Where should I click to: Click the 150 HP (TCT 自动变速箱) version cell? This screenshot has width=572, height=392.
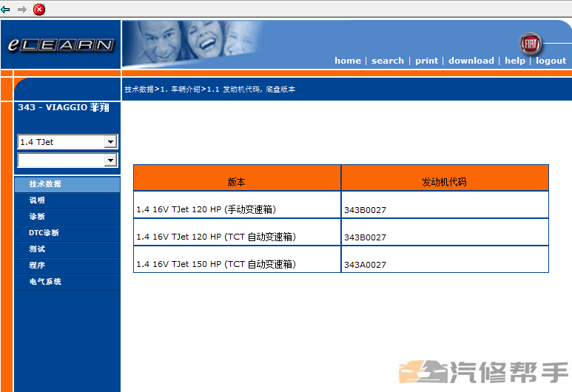point(237,260)
